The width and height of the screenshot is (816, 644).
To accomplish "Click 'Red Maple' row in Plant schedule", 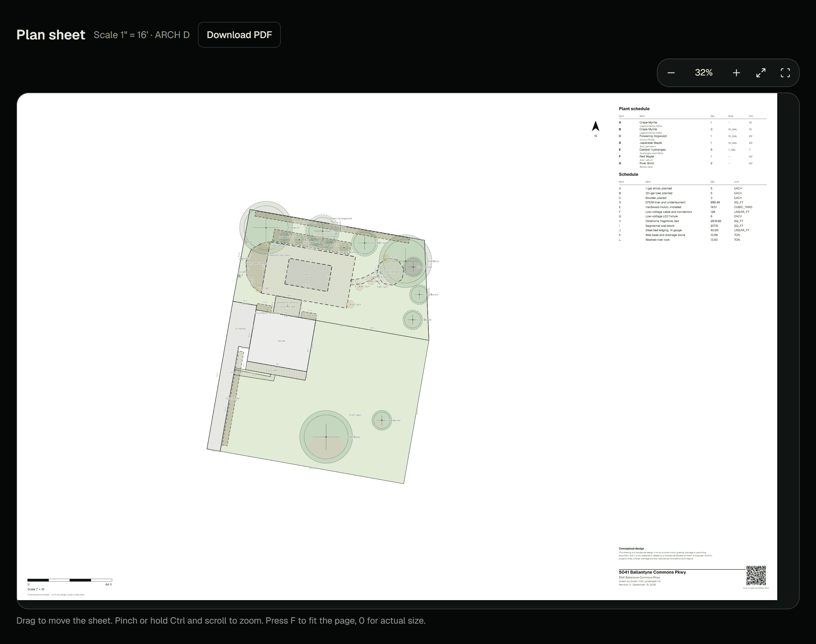I will (692, 158).
